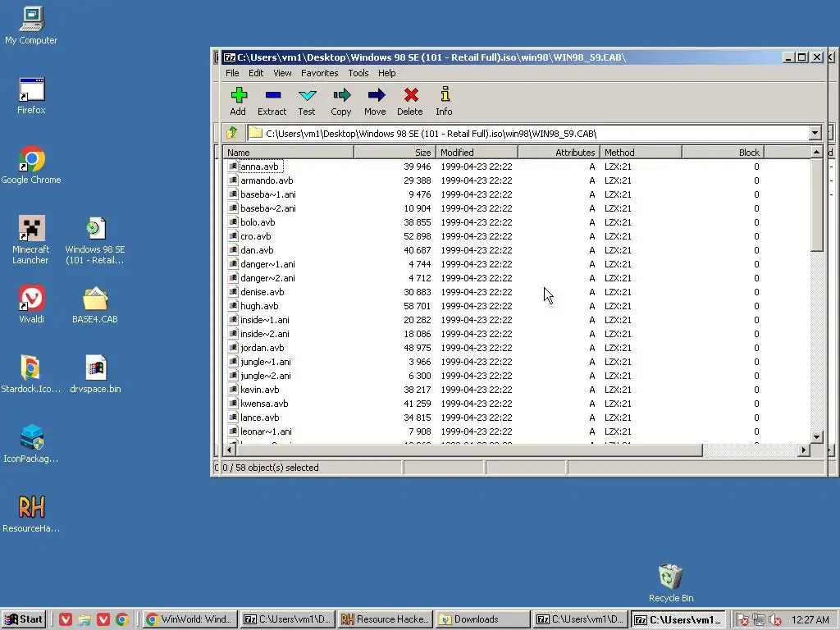Open the Help menu
This screenshot has width=840, height=630.
pos(386,73)
